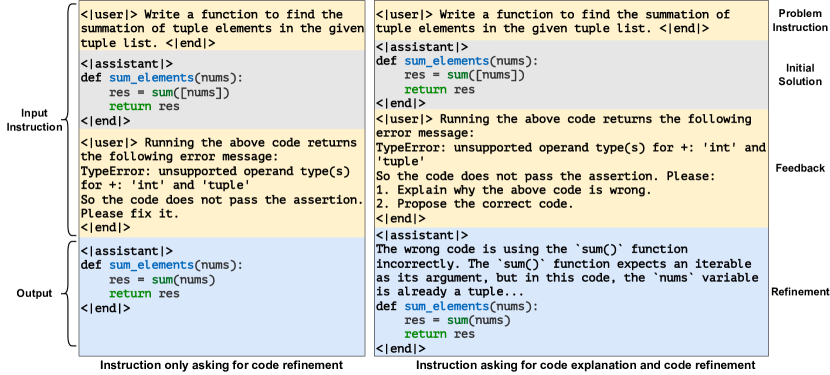Click left panel "So the code does not pass the assertion."
830x375 pixels.
222,200
